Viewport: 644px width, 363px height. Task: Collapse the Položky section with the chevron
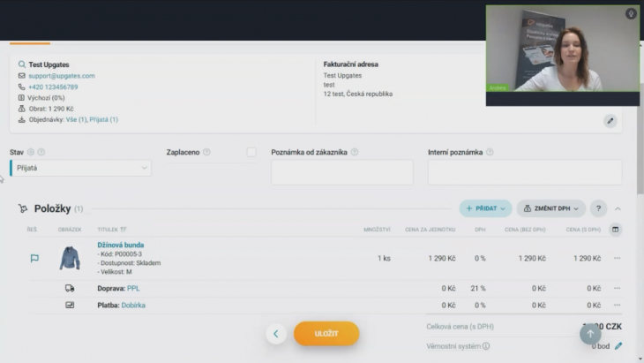[x=618, y=208]
